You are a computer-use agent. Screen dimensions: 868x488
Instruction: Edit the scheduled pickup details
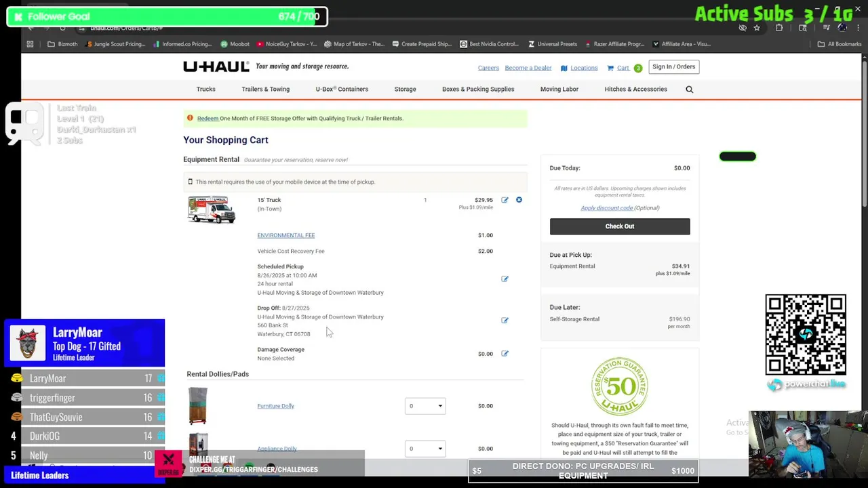[505, 279]
